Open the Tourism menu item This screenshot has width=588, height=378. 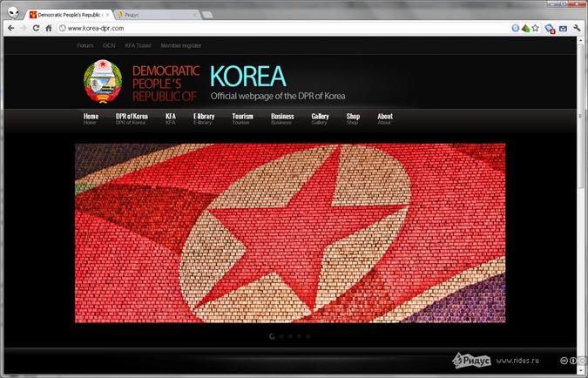tap(242, 118)
